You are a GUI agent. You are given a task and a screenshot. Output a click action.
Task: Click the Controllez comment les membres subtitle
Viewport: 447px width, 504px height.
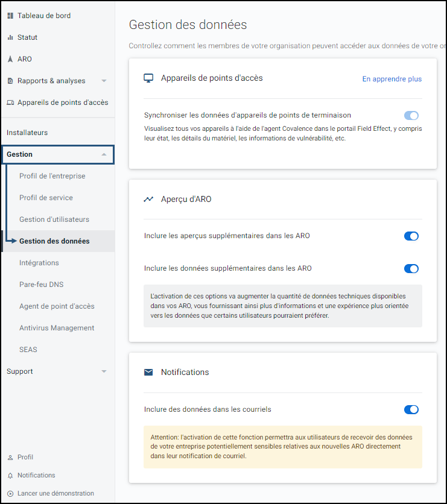coord(287,46)
